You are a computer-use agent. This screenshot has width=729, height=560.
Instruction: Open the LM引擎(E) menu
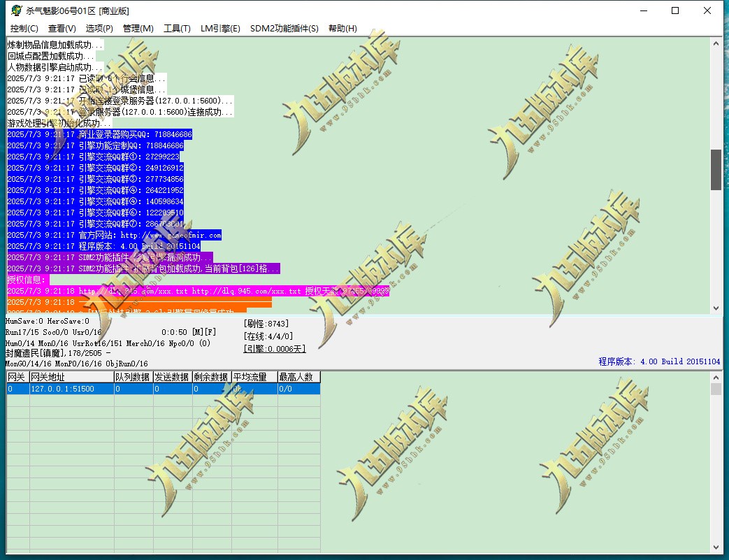pos(220,29)
